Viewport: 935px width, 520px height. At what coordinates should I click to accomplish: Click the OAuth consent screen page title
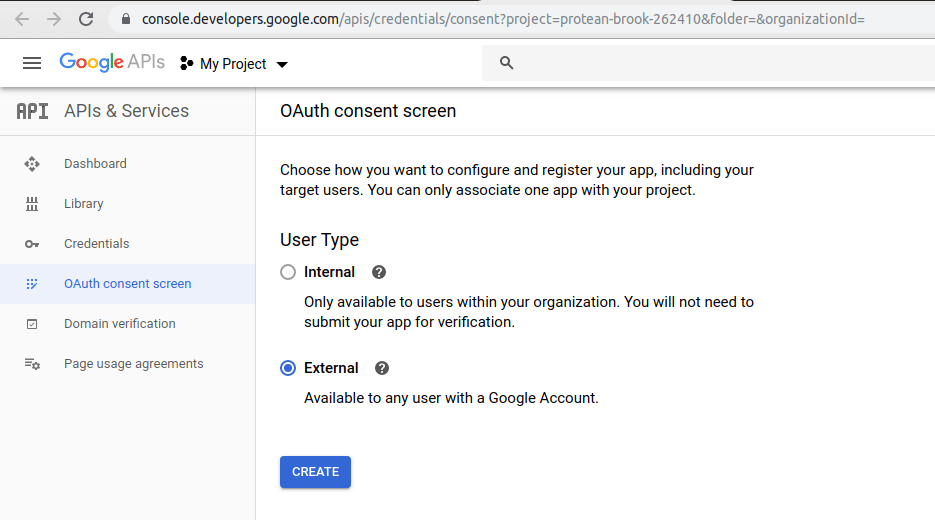click(x=368, y=111)
